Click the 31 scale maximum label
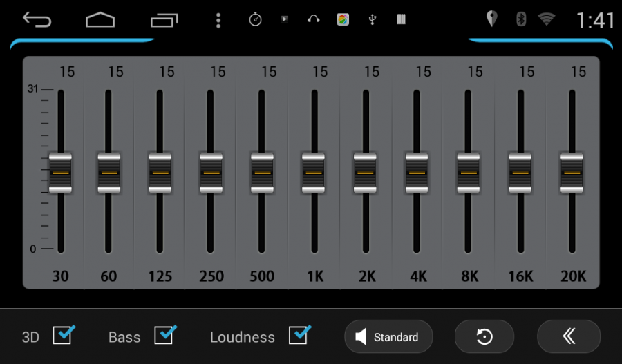Viewport: 622px width, 364px height. pos(32,89)
